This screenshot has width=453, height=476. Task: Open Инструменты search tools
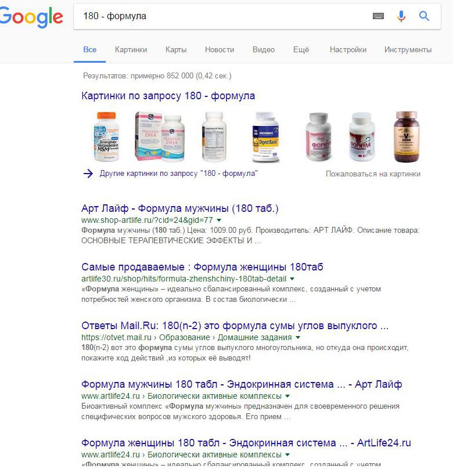pos(408,50)
